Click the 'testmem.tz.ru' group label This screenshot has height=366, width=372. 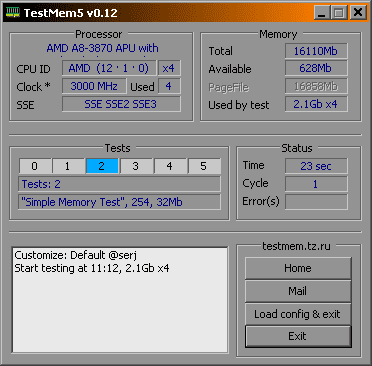[x=296, y=246]
